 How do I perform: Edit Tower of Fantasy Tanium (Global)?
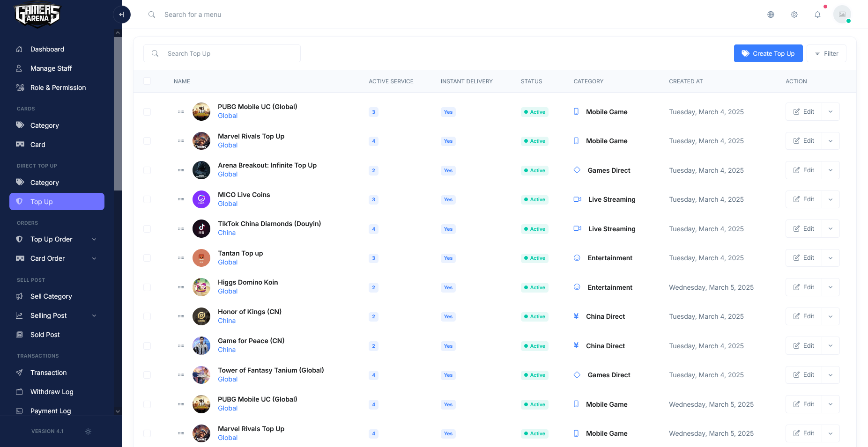pyautogui.click(x=804, y=375)
